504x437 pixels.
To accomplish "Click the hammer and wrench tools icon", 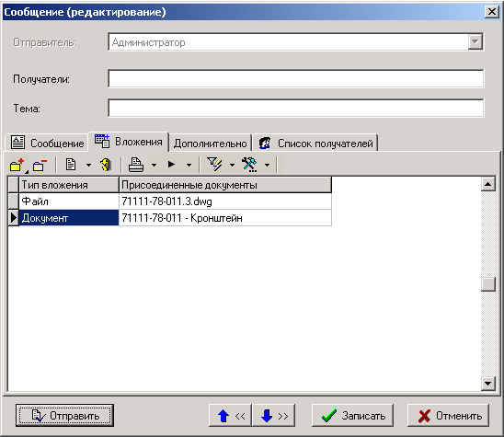I will [249, 165].
